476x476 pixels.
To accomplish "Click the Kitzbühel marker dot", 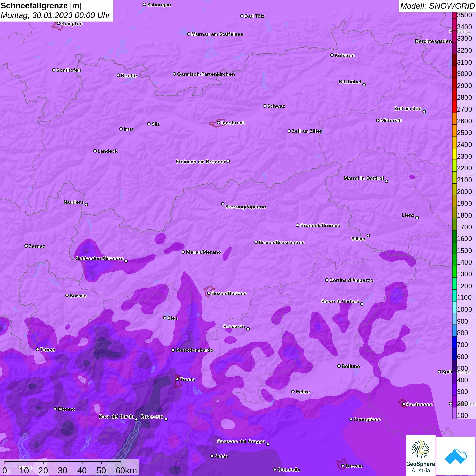I will pos(364,85).
